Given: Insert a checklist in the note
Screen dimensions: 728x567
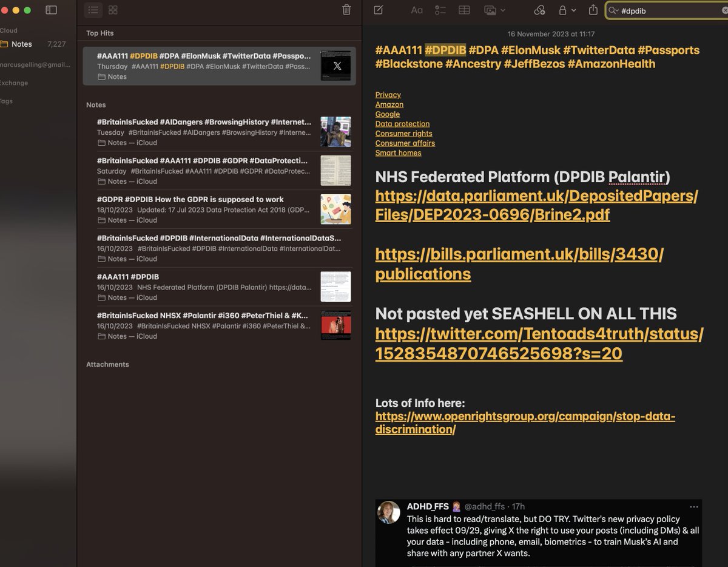Looking at the screenshot, I should tap(441, 10).
